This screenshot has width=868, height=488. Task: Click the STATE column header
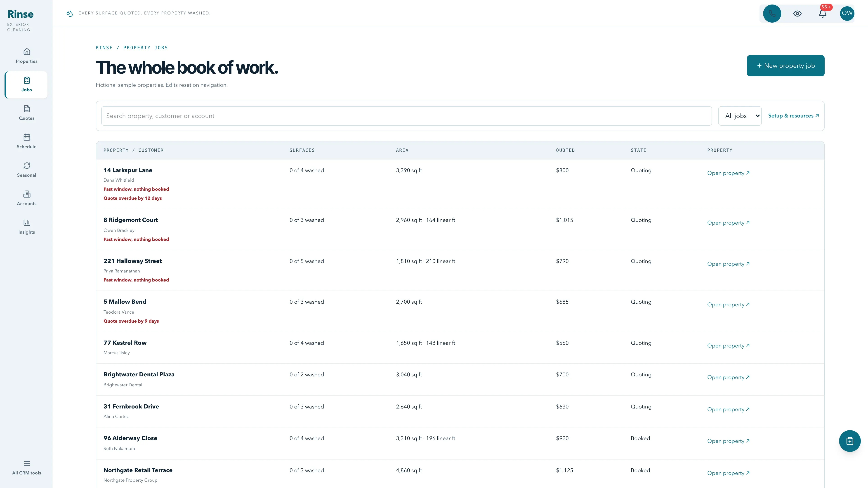tap(638, 150)
